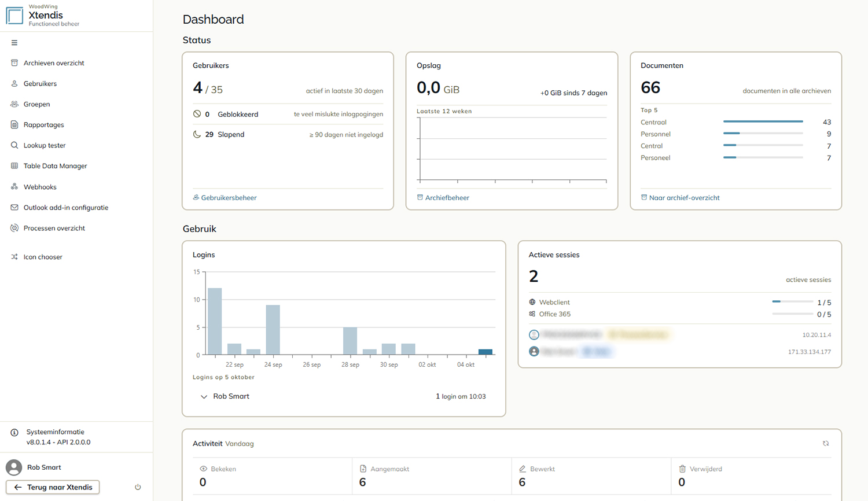The width and height of the screenshot is (868, 501).
Task: Click the Systeeminformatie info icon
Action: [14, 432]
